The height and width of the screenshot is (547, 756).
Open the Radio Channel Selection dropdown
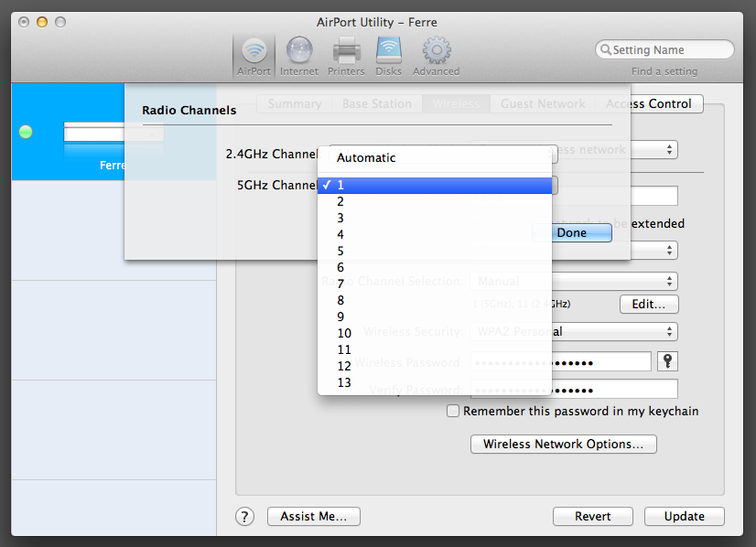[x=574, y=281]
